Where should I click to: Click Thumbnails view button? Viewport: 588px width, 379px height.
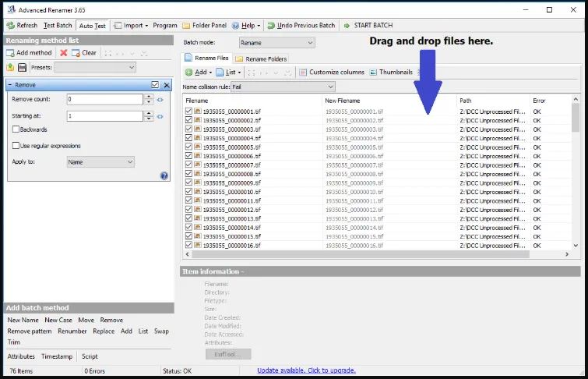click(x=391, y=72)
